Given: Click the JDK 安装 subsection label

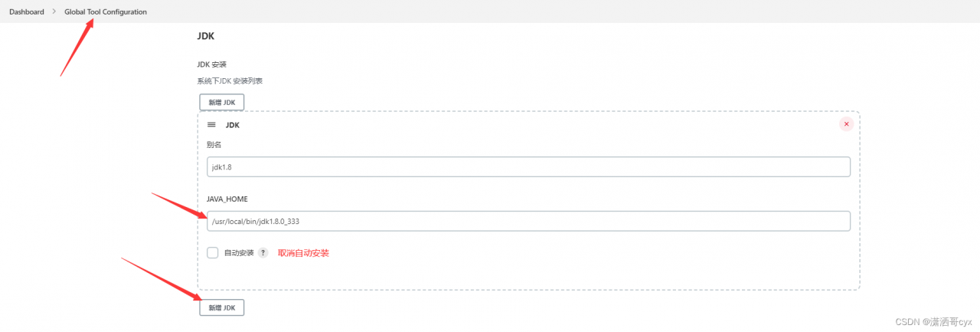Looking at the screenshot, I should pyautogui.click(x=212, y=64).
